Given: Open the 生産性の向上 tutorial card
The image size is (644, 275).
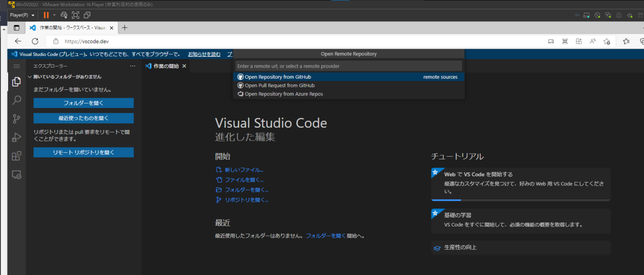Looking at the screenshot, I should [x=521, y=248].
